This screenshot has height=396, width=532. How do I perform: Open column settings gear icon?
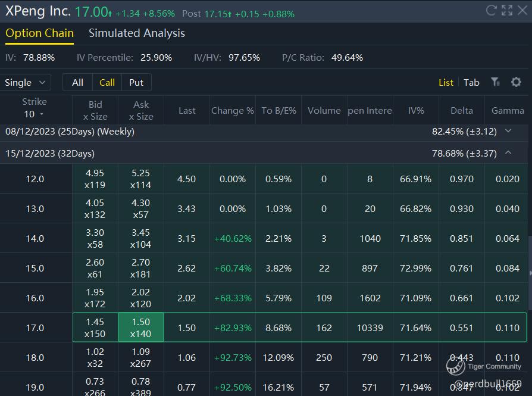click(x=516, y=82)
